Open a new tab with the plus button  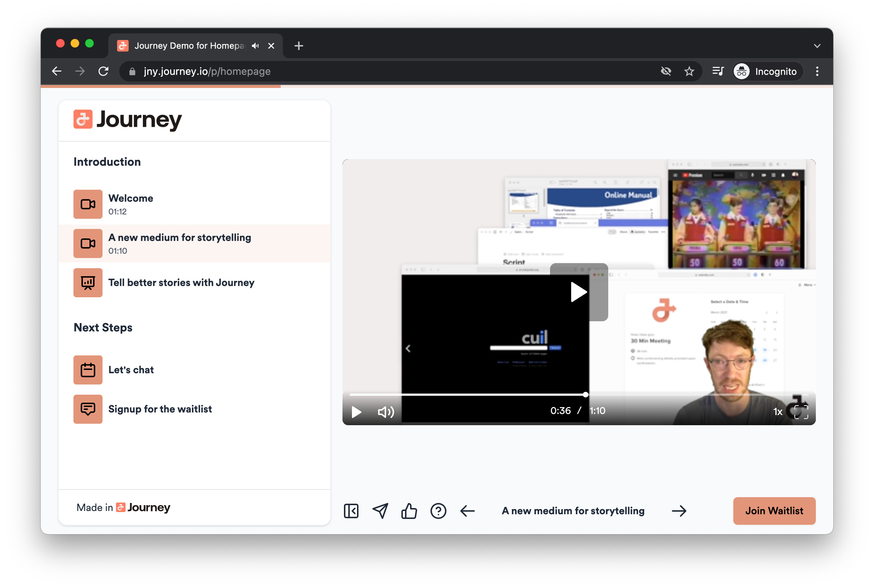point(298,46)
